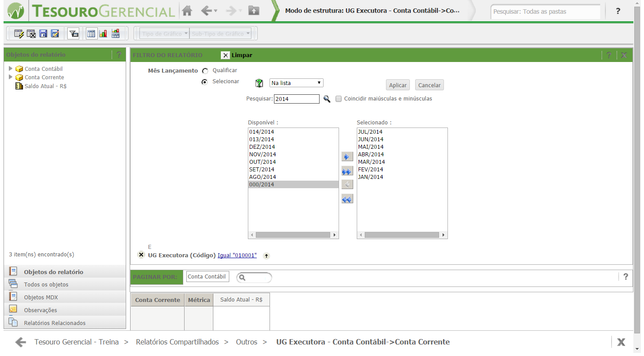Viewport: 644px width, 356px height.
Task: Select JAN/2014 in the Selecionado list
Action: tap(402, 177)
